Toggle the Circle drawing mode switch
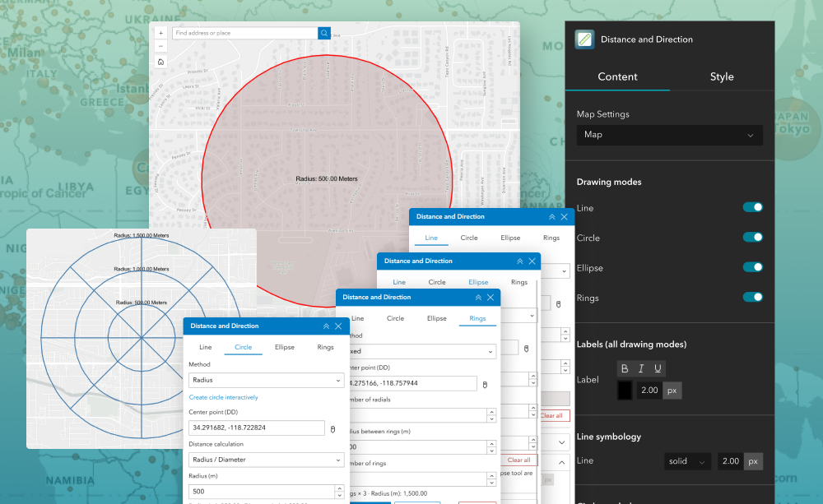823x504 pixels. [753, 237]
